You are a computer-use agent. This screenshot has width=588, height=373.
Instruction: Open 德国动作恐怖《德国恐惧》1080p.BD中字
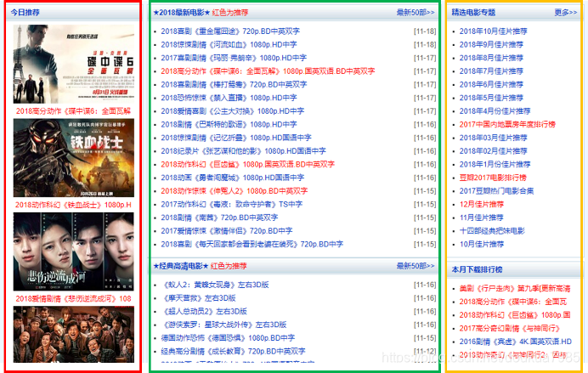pyautogui.click(x=228, y=338)
